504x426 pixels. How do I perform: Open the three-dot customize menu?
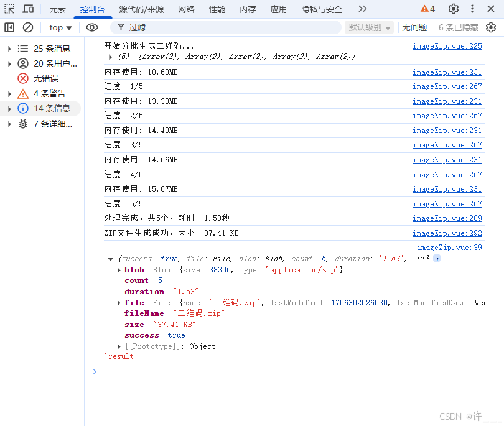[x=472, y=9]
